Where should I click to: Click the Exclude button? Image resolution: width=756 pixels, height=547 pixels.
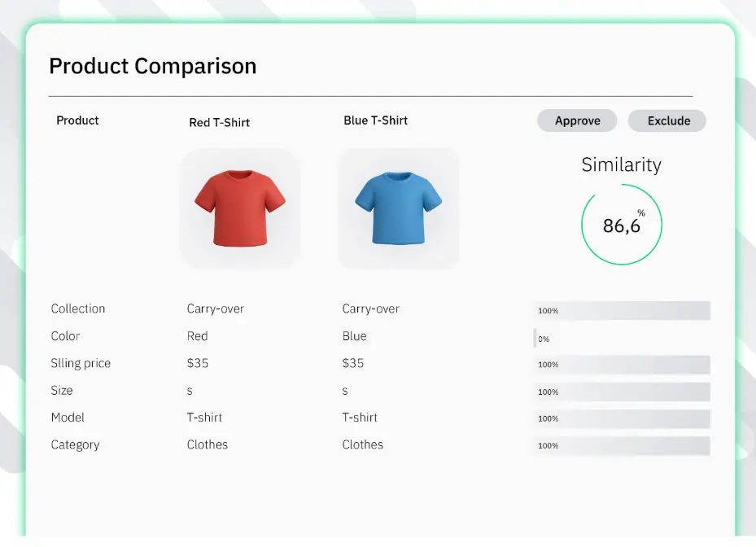click(x=667, y=120)
